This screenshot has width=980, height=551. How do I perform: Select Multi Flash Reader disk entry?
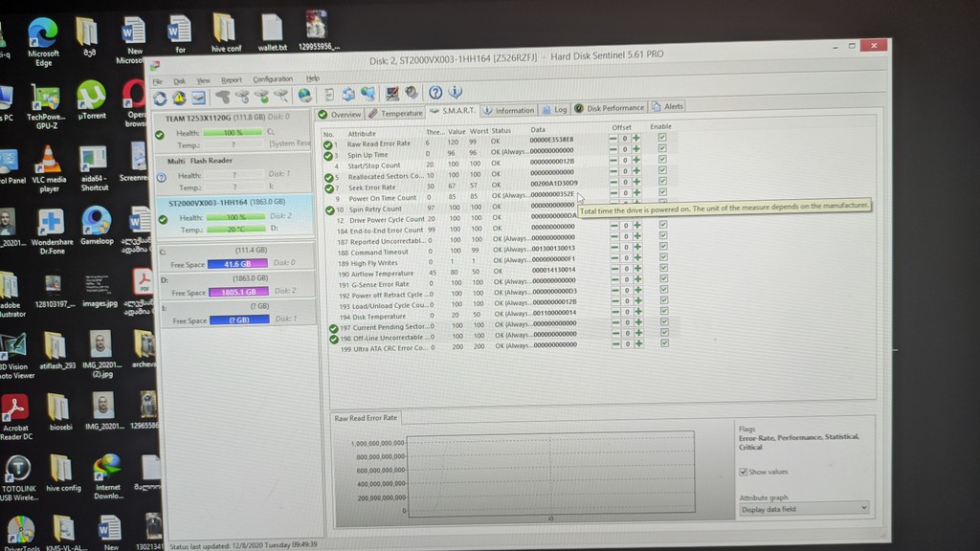point(234,174)
